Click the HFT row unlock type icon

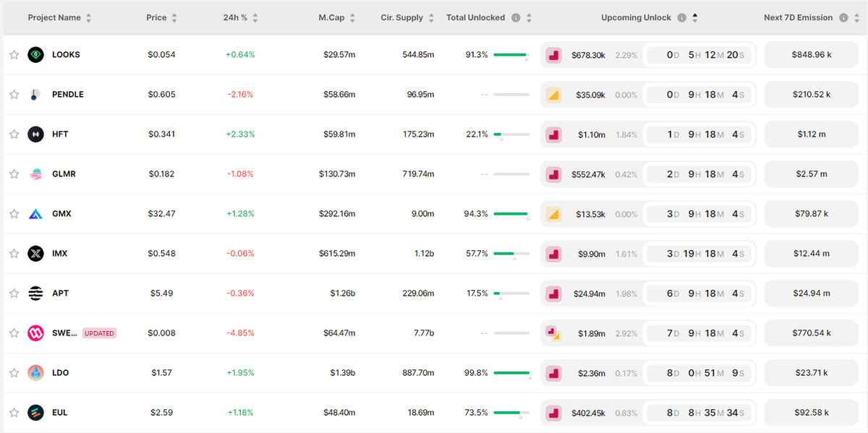tap(553, 134)
